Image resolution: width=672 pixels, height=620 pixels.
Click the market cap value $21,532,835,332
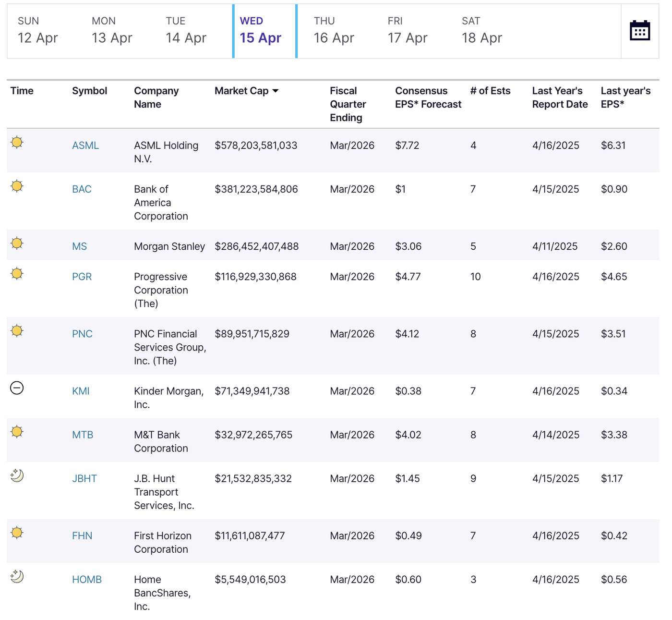point(253,478)
